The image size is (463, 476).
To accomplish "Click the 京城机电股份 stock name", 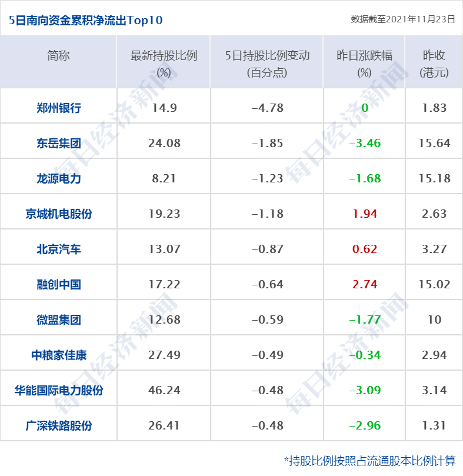I will [x=58, y=214].
